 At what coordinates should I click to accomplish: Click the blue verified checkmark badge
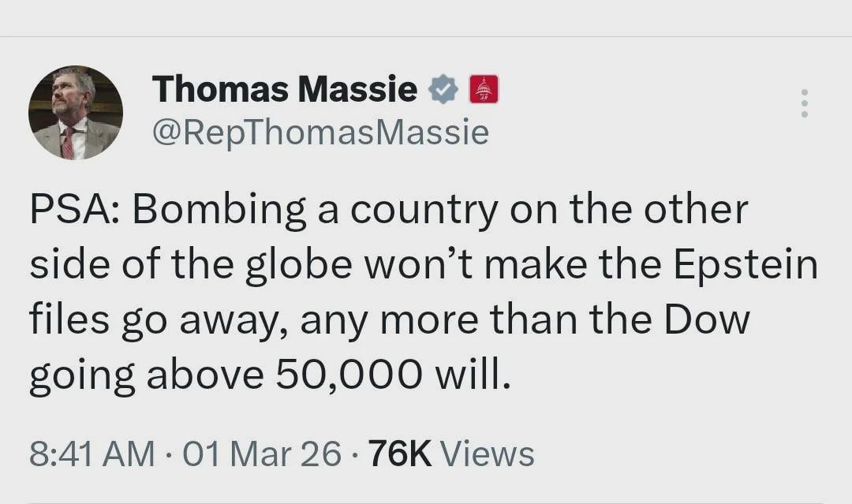444,90
